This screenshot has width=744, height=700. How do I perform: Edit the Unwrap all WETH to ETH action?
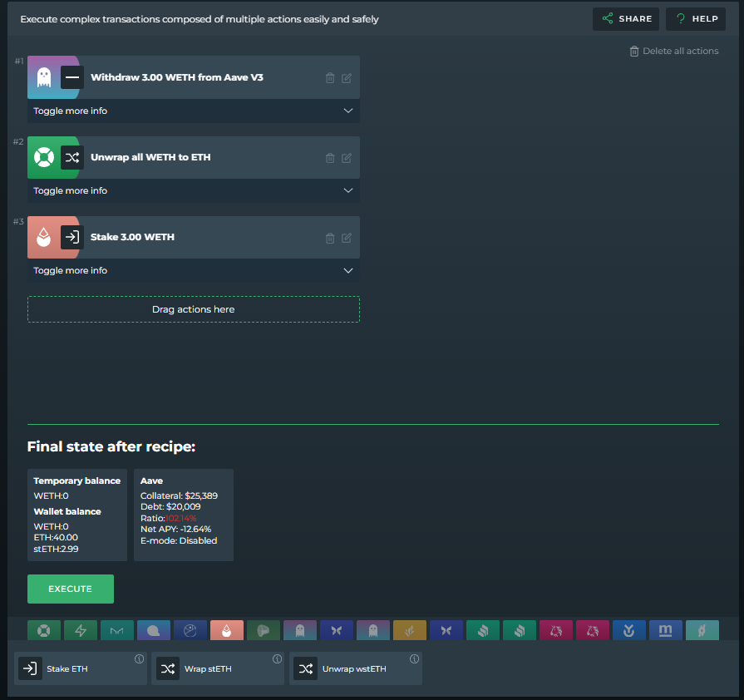(346, 157)
